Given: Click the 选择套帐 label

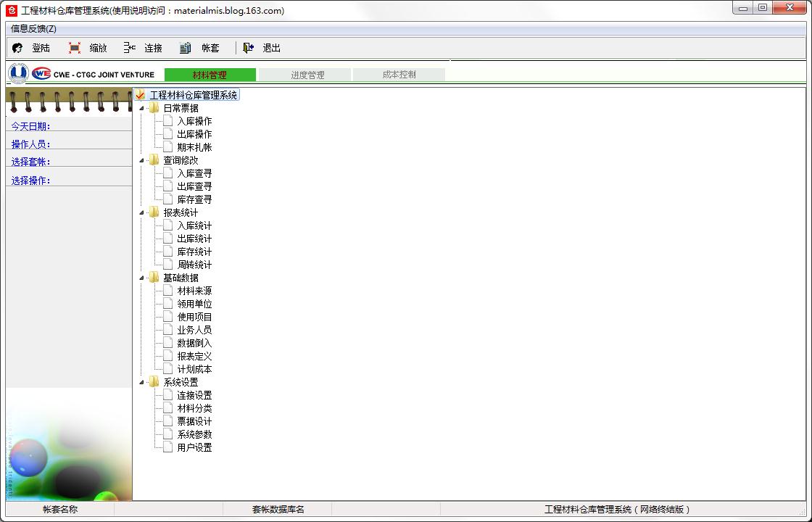Looking at the screenshot, I should pos(30,162).
